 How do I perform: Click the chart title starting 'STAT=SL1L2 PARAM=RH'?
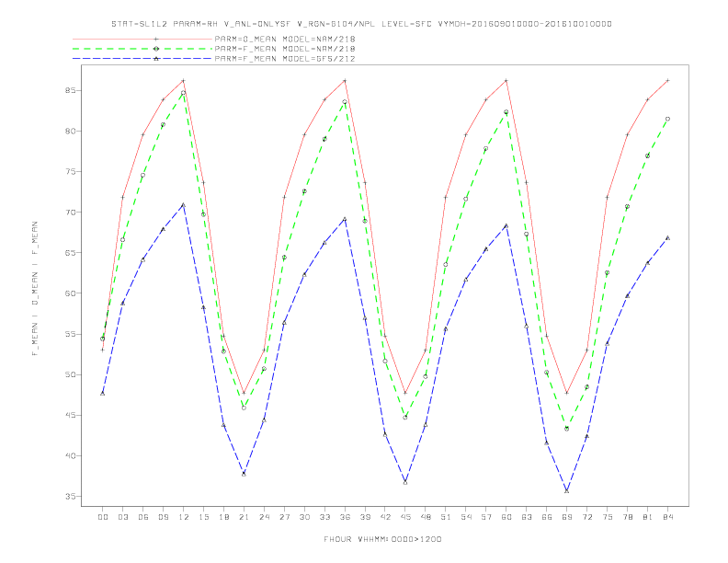click(x=361, y=24)
